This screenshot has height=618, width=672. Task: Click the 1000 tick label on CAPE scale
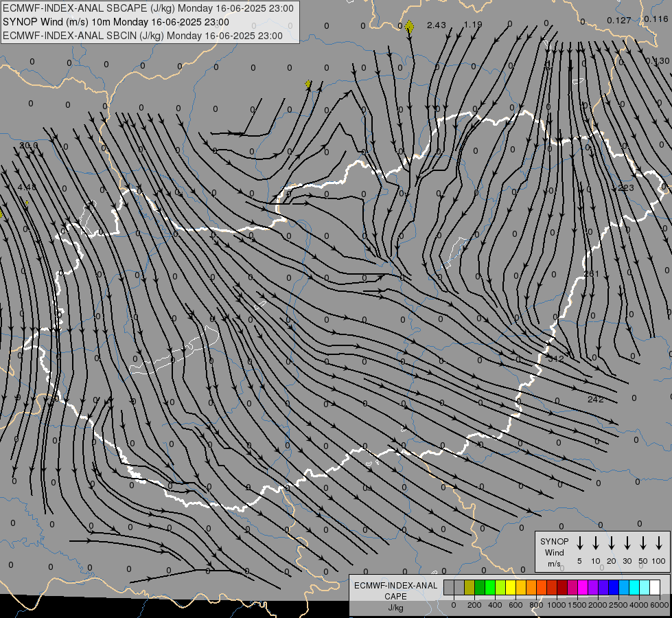pos(557,605)
